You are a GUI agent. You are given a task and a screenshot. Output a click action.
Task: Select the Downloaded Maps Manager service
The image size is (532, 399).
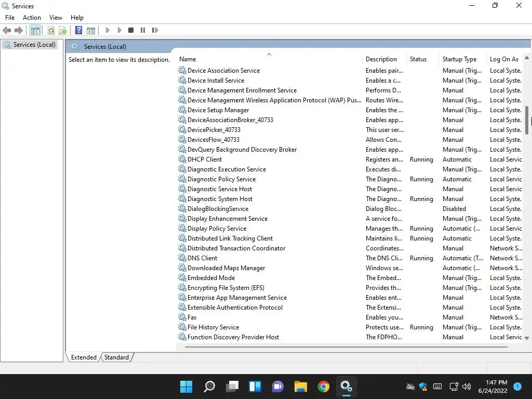pyautogui.click(x=350, y=268)
